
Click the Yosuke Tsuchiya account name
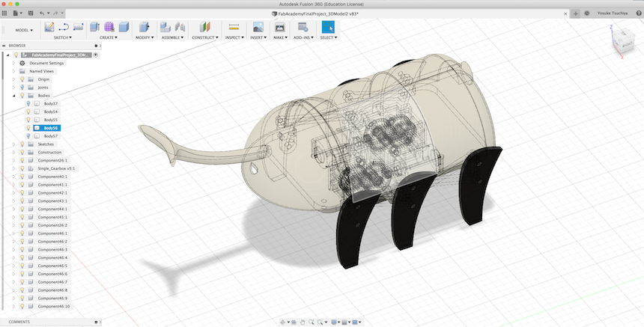[613, 13]
